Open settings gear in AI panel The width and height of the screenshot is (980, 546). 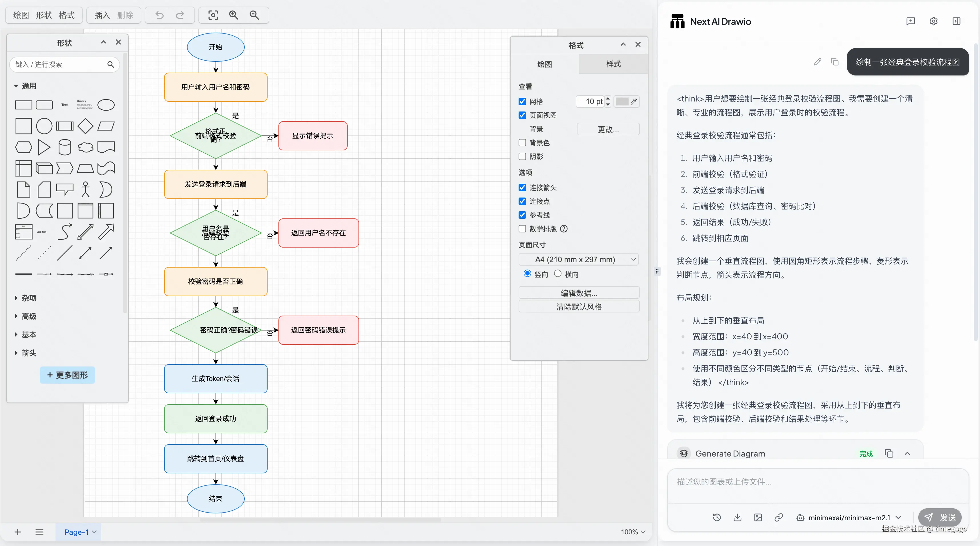click(x=934, y=21)
